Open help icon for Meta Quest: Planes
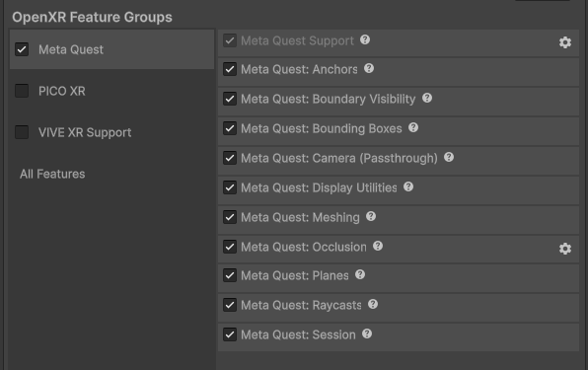Screen dimensions: 588x370 [x=360, y=274]
